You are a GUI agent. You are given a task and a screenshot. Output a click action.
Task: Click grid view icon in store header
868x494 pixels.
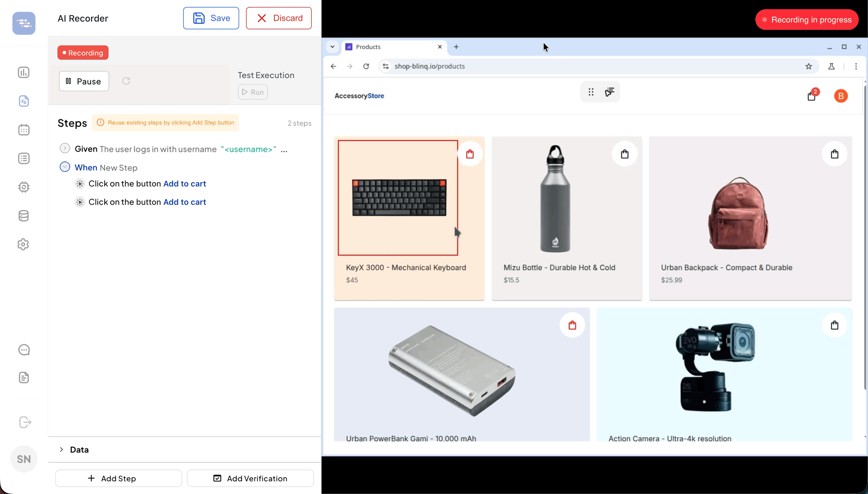point(591,92)
